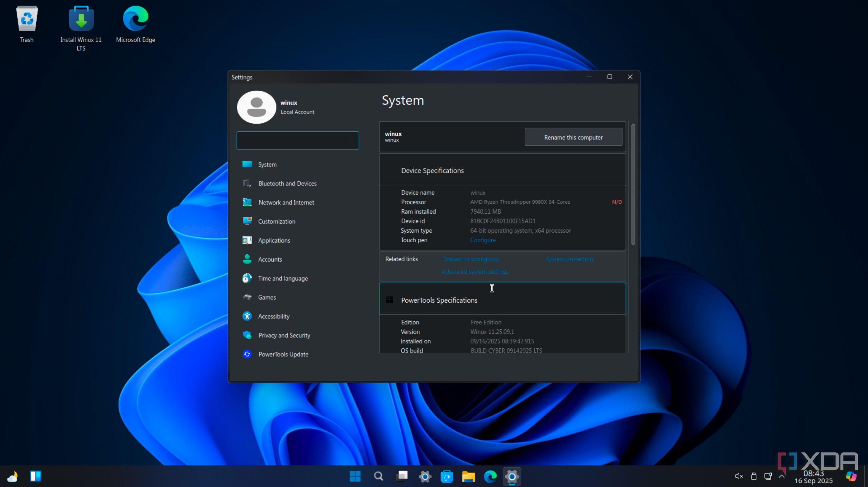The image size is (868, 487).
Task: Click Configure link for Touch pen
Action: point(483,240)
